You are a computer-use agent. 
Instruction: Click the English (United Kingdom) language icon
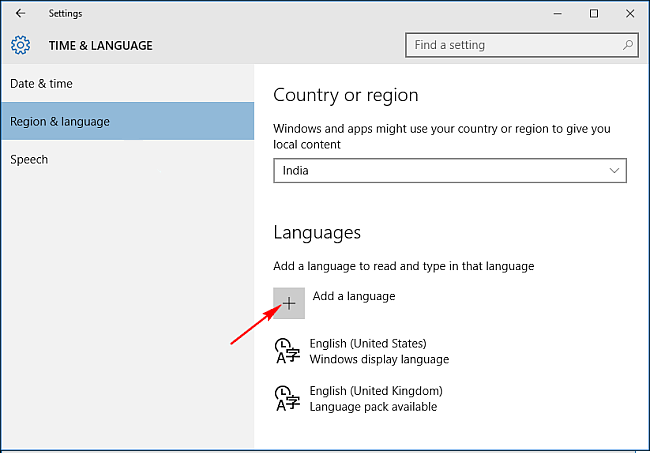click(287, 399)
